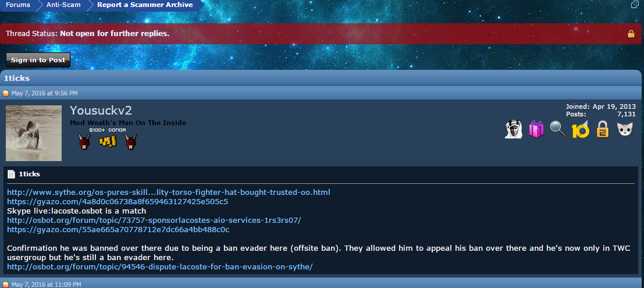Click the thread status lock icon
This screenshot has height=288, width=644.
[631, 34]
